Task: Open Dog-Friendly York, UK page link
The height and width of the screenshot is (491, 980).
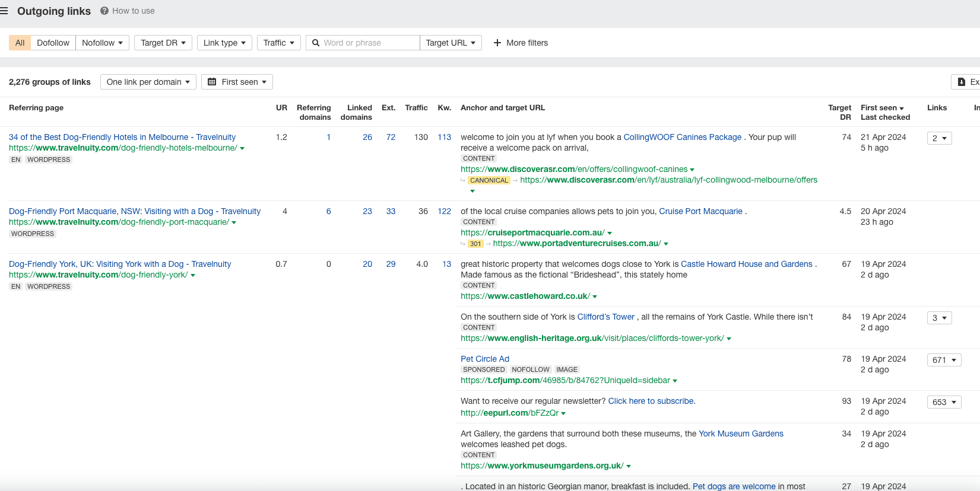Action: [120, 264]
